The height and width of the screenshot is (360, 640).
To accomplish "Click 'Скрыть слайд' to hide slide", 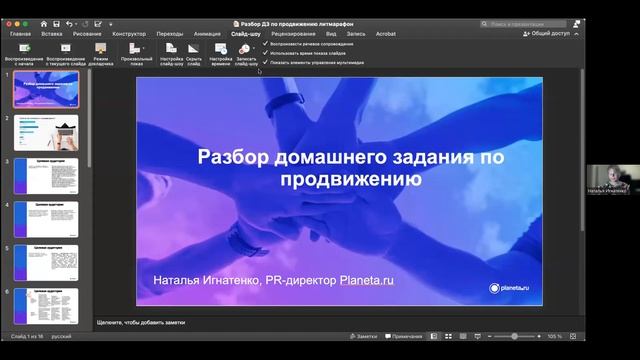I will tap(193, 55).
